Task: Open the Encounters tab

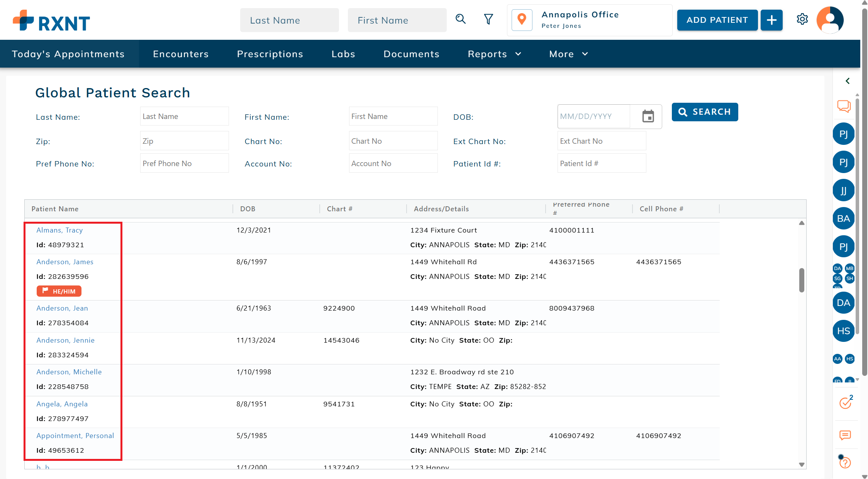Action: click(181, 54)
